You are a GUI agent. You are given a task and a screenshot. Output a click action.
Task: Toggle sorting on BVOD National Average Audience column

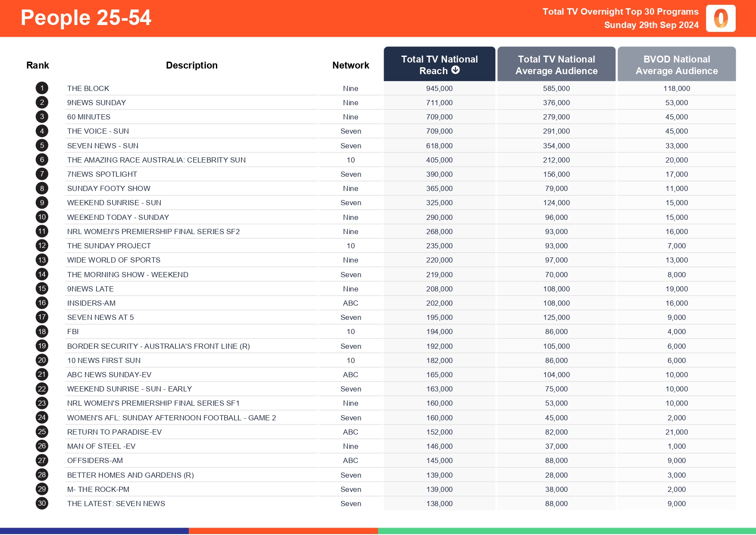pyautogui.click(x=677, y=65)
